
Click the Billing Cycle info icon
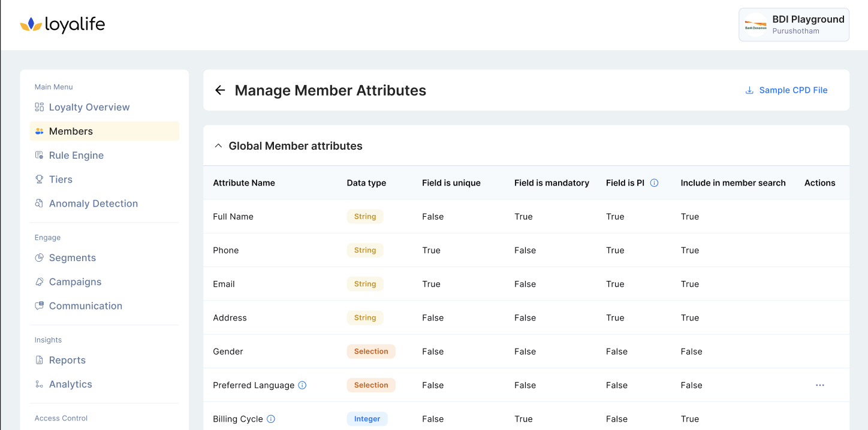point(271,419)
